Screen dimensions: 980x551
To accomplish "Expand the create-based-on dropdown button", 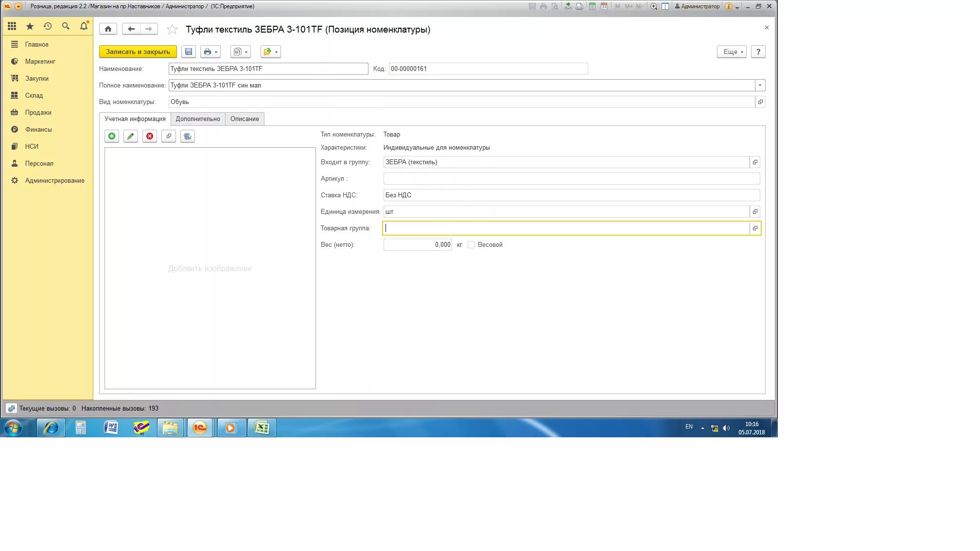I will point(270,52).
